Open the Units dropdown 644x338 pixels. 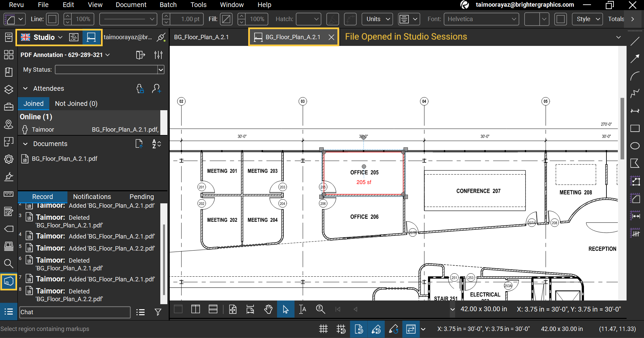pyautogui.click(x=377, y=19)
